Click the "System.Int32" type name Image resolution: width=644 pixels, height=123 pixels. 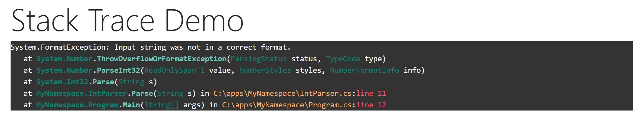[62, 82]
